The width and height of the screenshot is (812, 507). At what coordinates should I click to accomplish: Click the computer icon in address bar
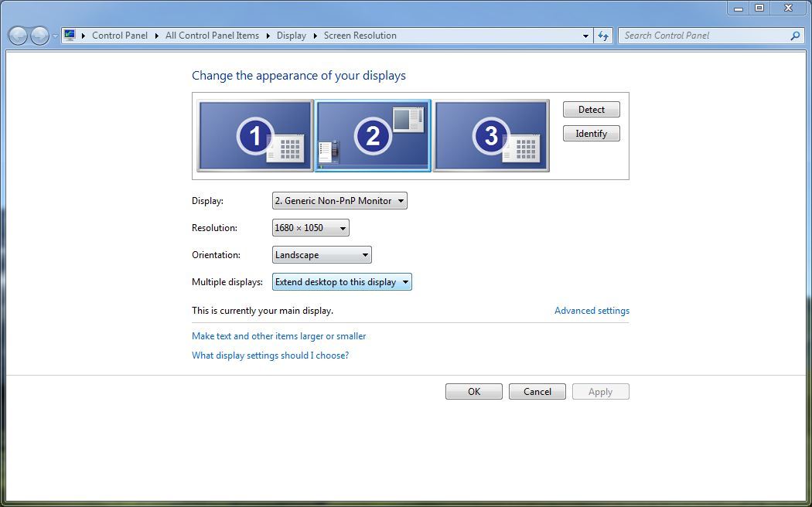70,36
